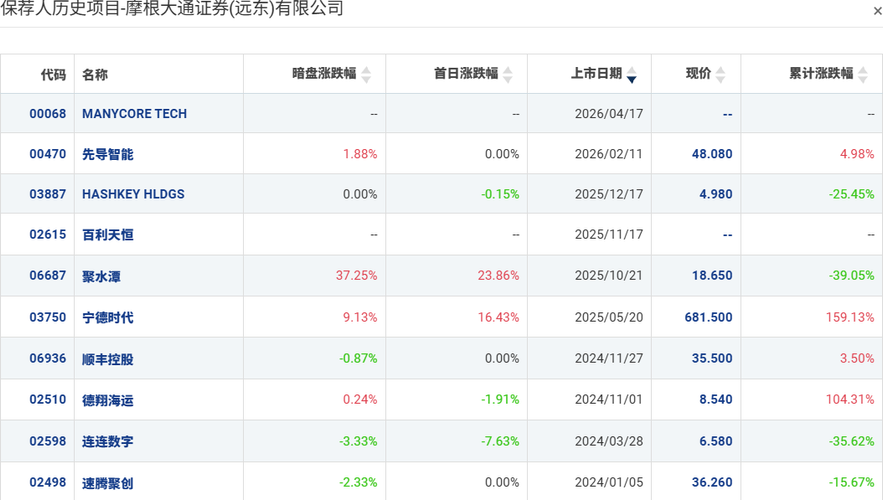Screen dimensions: 883x500
Task: Select cumulative change -15.67%
Action: (x=851, y=482)
